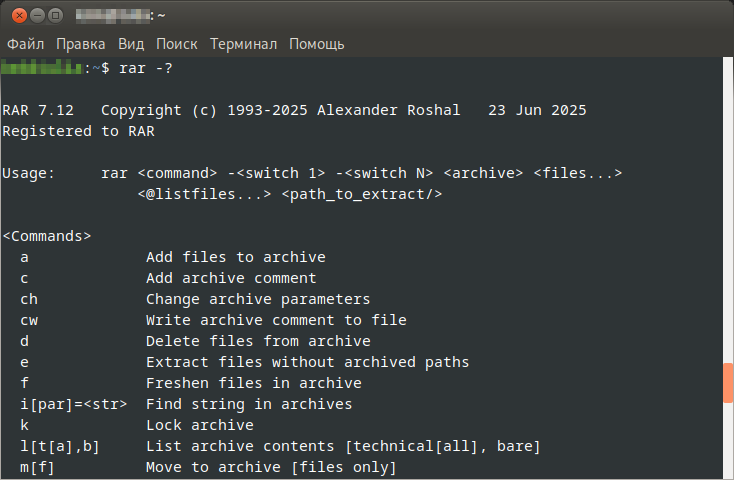Image resolution: width=734 pixels, height=480 pixels.
Task: Minimize the terminal window
Action: (35, 15)
